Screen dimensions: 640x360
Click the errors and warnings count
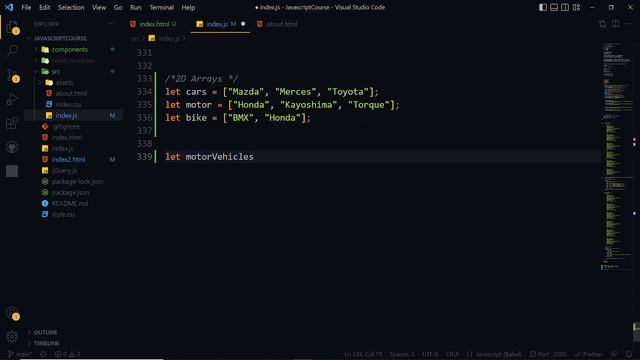(68, 354)
